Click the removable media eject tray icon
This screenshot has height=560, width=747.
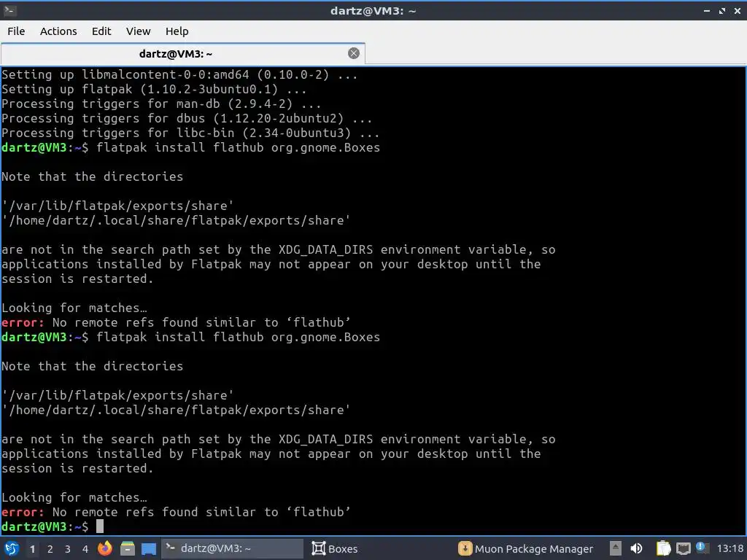(616, 548)
